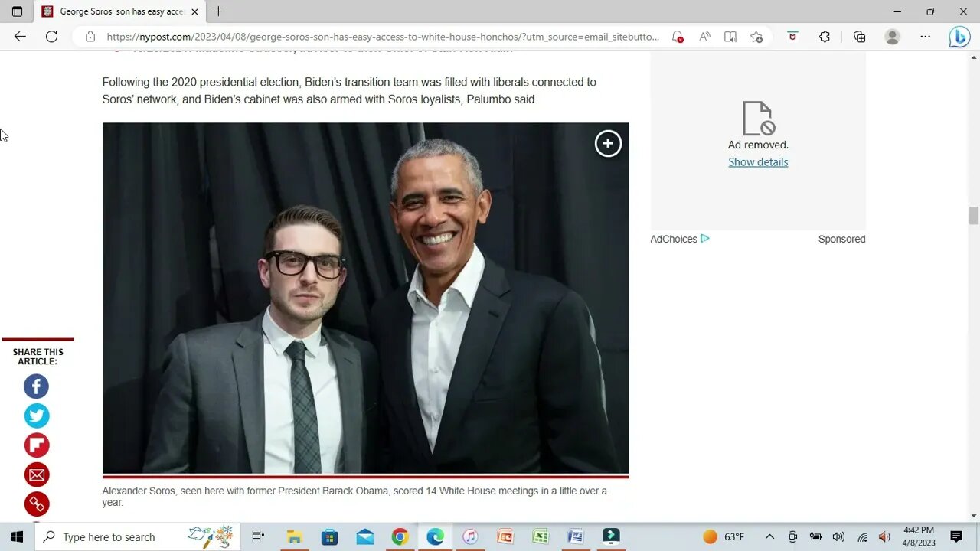
Task: Open PowerPoint from taskbar
Action: pos(505,536)
